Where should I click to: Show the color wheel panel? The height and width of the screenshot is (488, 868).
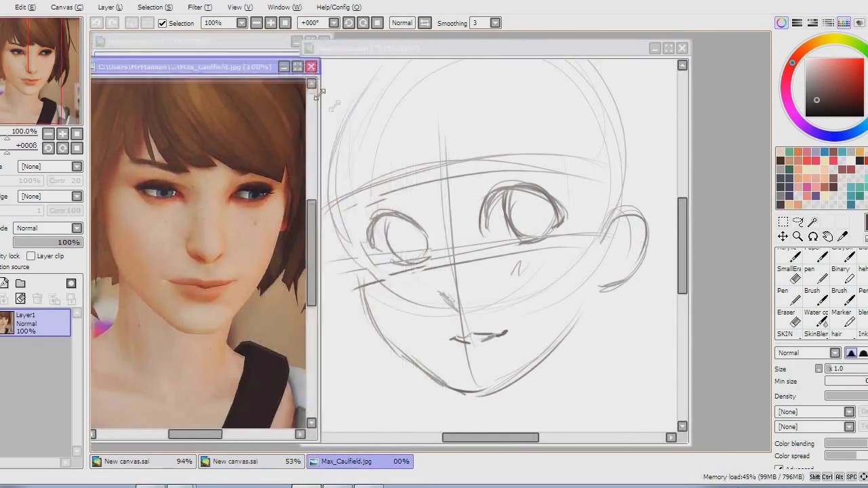pos(782,23)
